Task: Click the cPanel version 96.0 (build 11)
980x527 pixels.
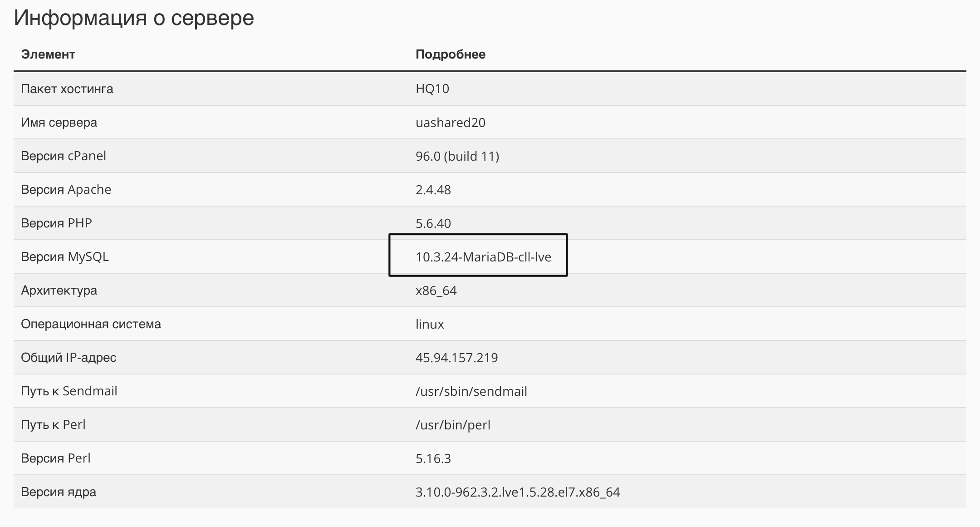Action: pos(457,156)
